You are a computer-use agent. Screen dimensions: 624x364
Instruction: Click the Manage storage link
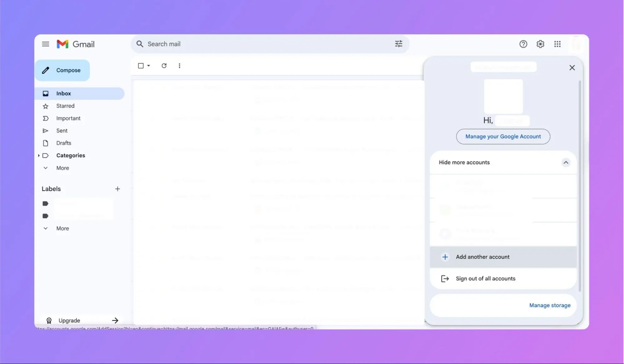coord(549,305)
